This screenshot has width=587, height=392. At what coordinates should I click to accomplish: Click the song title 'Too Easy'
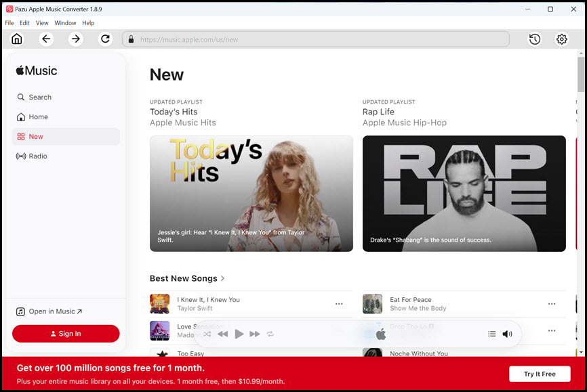(x=190, y=353)
